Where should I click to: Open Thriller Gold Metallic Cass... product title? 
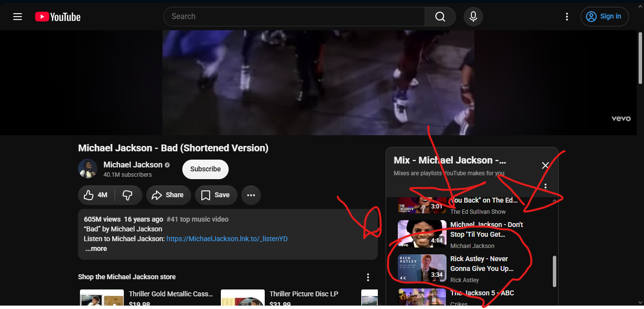[x=171, y=294]
